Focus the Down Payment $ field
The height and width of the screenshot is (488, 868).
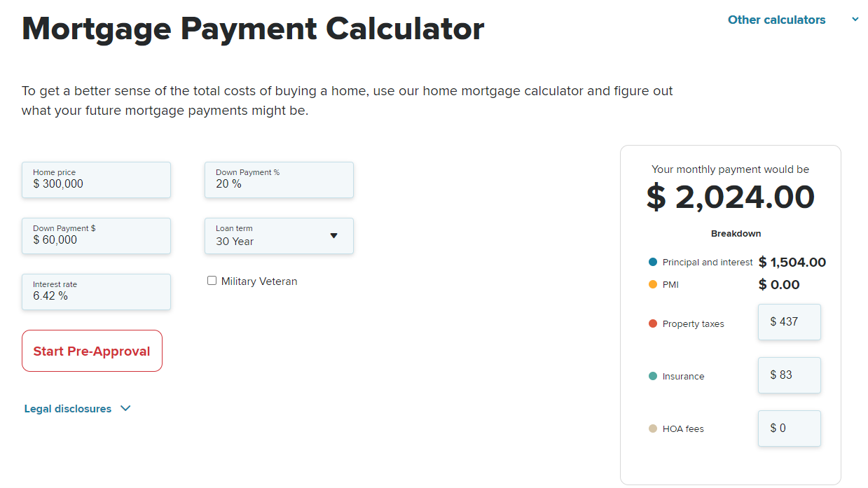tap(96, 237)
